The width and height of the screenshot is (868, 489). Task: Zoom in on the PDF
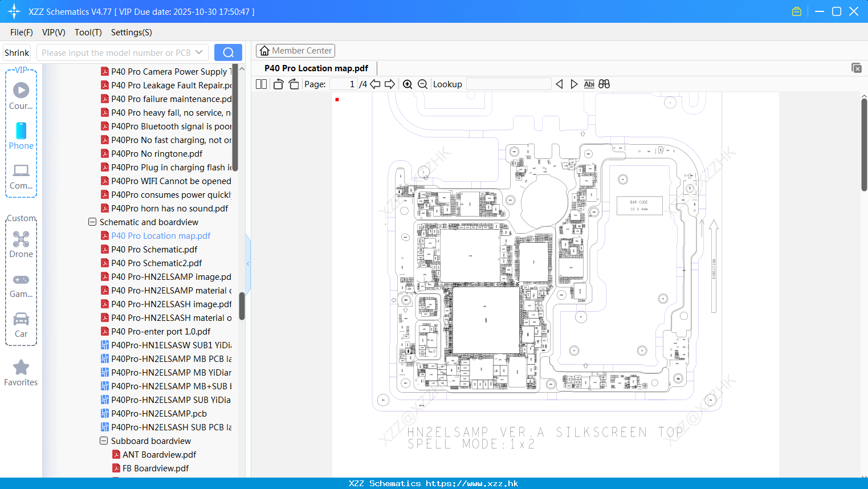(x=407, y=84)
